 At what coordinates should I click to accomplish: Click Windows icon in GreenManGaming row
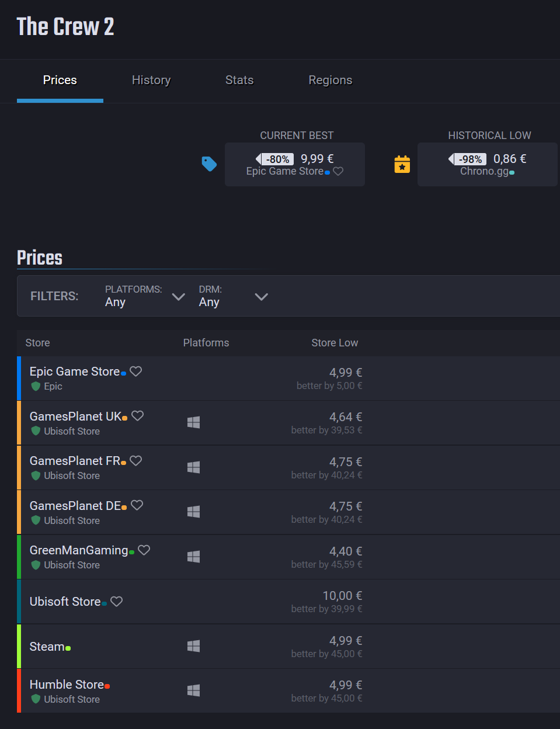[x=194, y=557]
